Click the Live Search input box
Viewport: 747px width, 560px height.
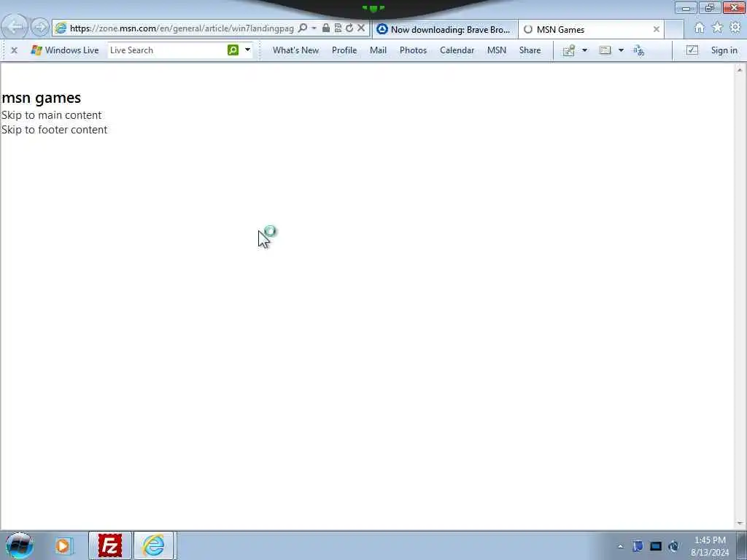pos(167,50)
